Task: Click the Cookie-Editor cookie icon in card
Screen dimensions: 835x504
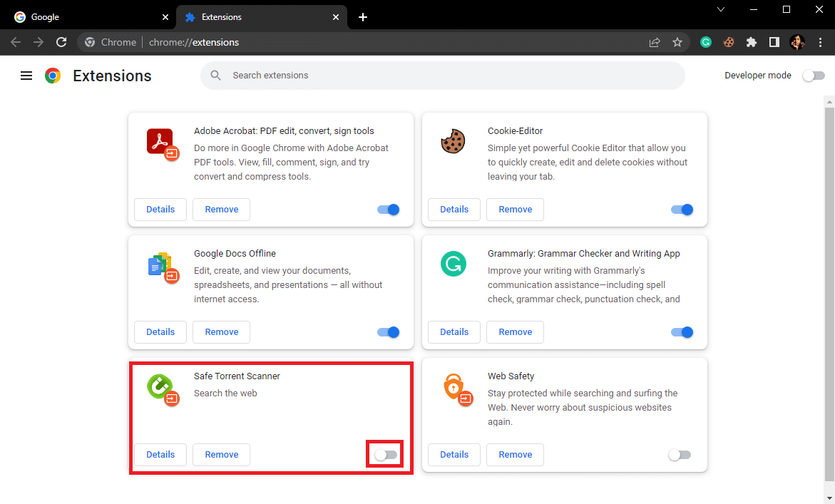Action: [x=454, y=142]
